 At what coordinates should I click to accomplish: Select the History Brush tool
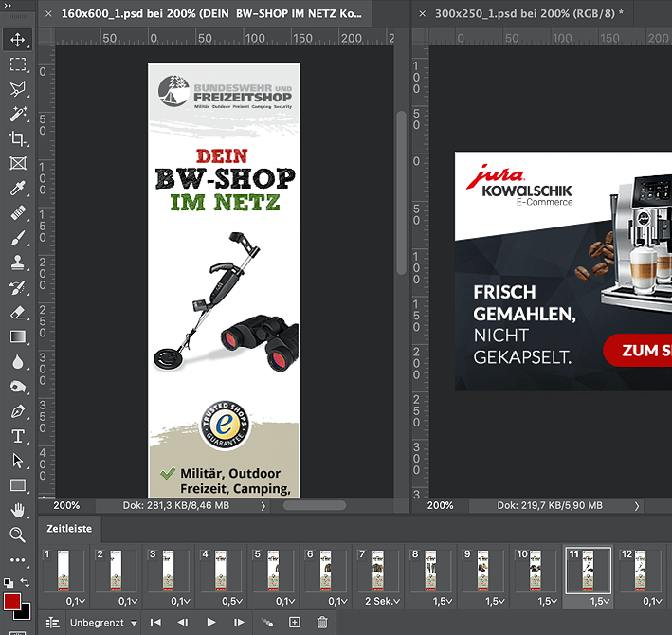pyautogui.click(x=18, y=287)
